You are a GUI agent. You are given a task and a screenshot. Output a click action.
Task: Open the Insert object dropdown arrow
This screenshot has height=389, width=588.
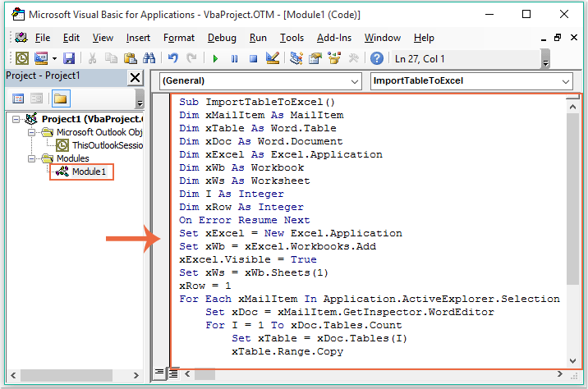(x=54, y=58)
